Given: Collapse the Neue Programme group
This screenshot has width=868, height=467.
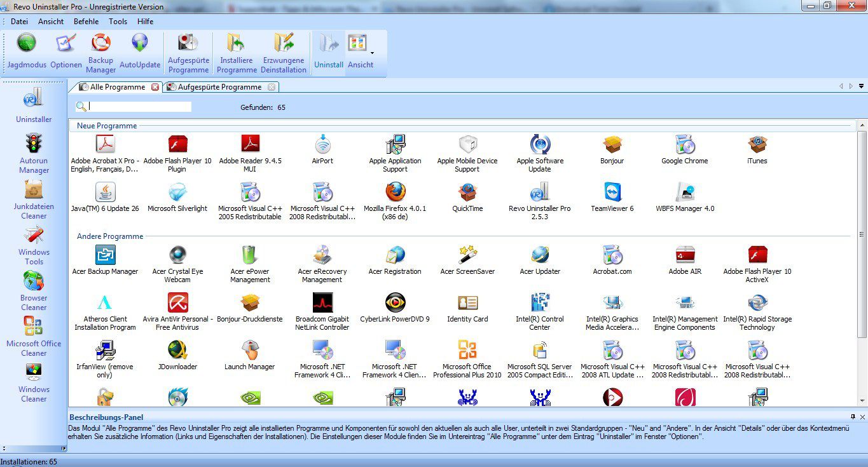Looking at the screenshot, I should 106,125.
